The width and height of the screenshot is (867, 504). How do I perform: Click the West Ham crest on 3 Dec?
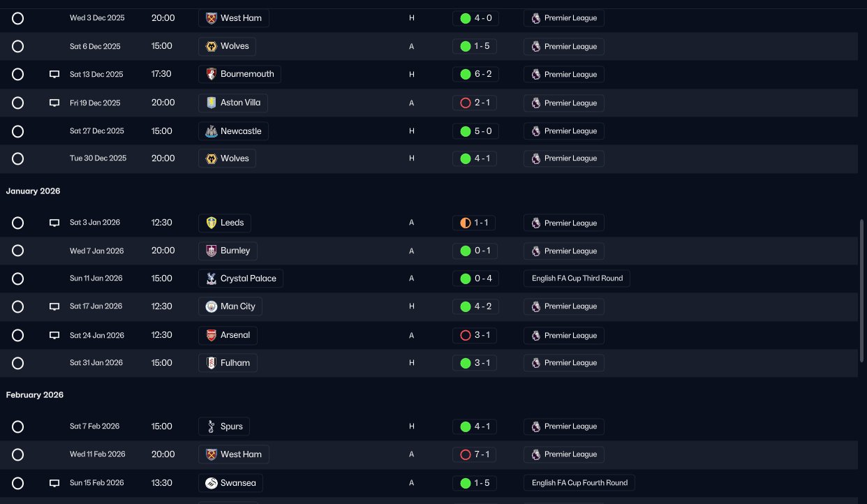tap(211, 18)
